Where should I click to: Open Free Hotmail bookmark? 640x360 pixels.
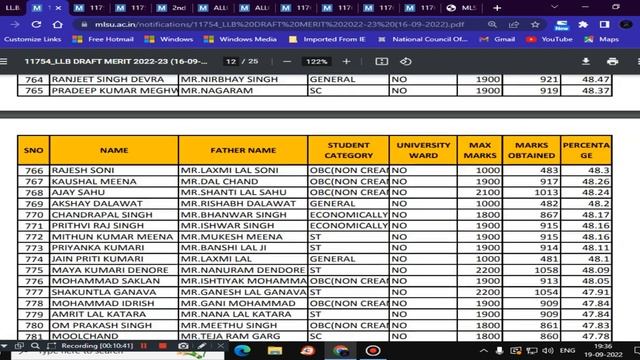[x=103, y=39]
